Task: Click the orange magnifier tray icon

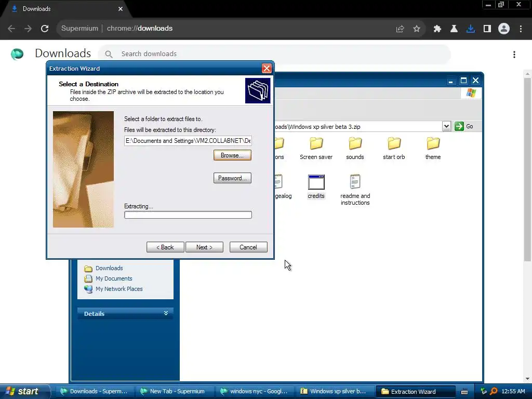Action: click(494, 392)
